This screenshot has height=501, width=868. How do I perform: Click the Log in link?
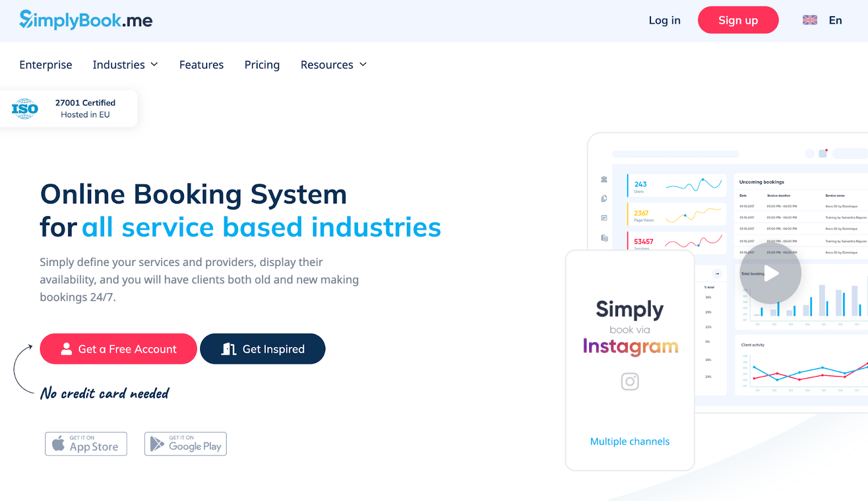(x=664, y=20)
